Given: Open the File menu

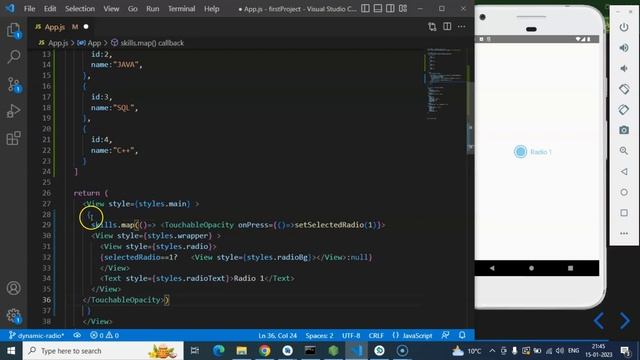Looking at the screenshot, I should 29,9.
